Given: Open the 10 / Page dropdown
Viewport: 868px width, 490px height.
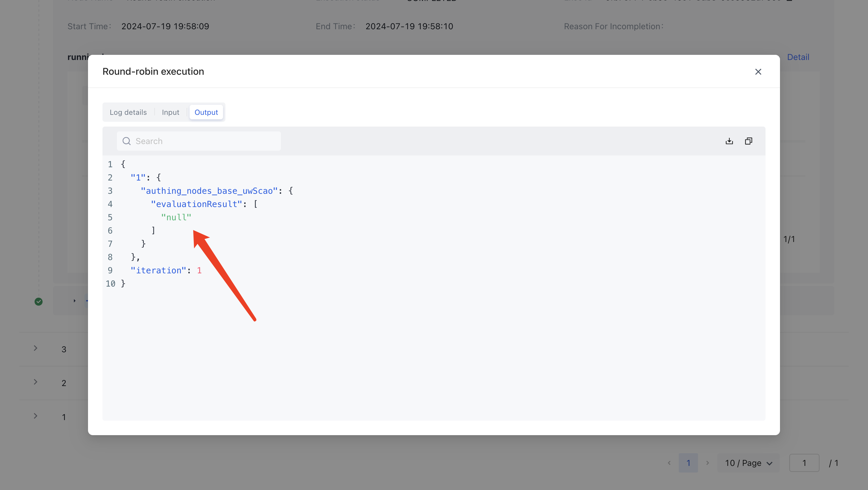Looking at the screenshot, I should (x=748, y=463).
